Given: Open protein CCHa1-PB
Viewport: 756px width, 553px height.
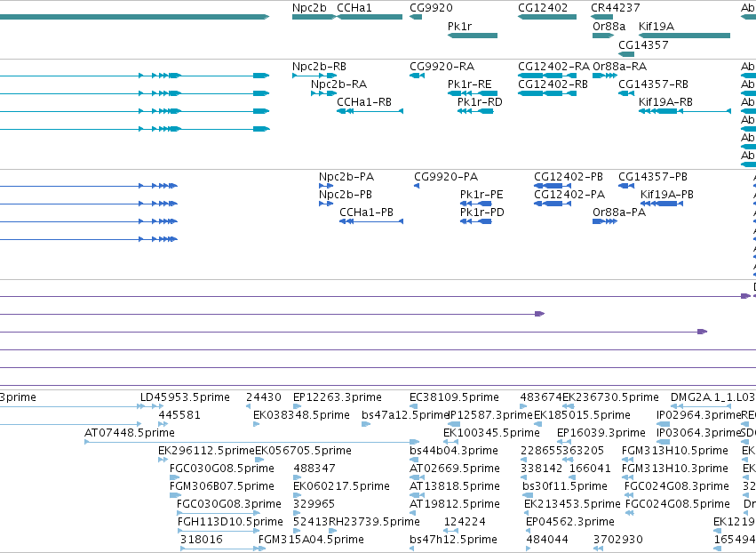Looking at the screenshot, I should (366, 212).
